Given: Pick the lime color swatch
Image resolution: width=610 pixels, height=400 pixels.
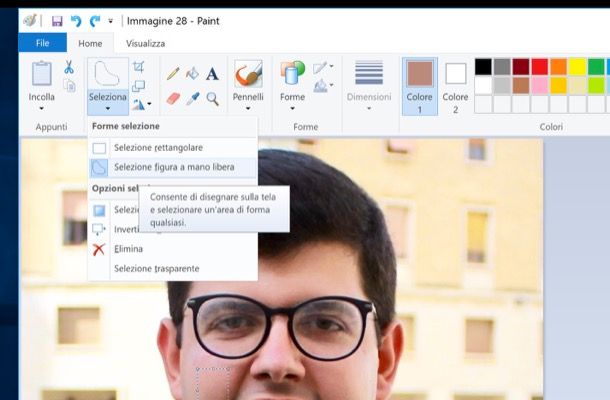Looking at the screenshot, I should coord(596,86).
